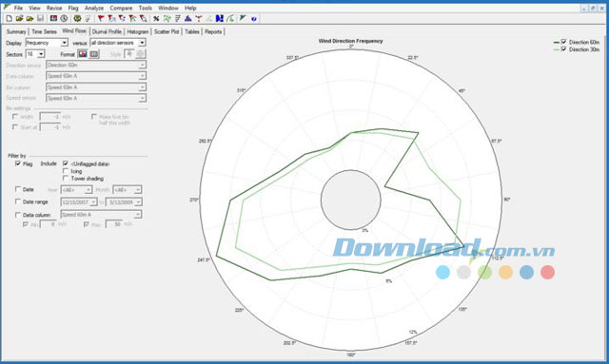Viewport: 609px width, 364px height.
Task: Click the new document icon in toolbar
Action: click(x=9, y=18)
